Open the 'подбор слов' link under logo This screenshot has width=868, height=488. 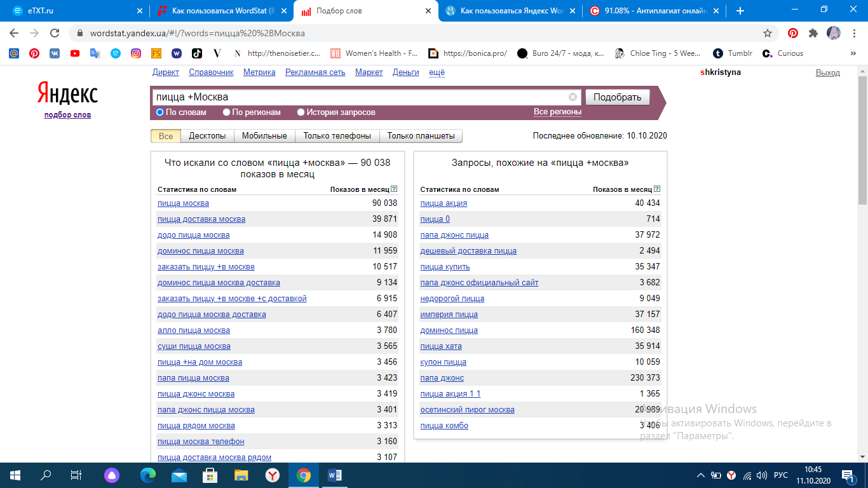[67, 115]
